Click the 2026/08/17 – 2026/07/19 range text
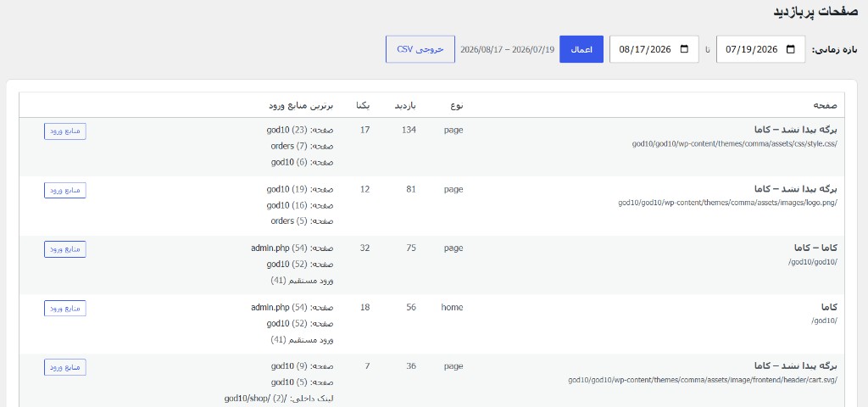The width and height of the screenshot is (868, 407). coord(507,49)
